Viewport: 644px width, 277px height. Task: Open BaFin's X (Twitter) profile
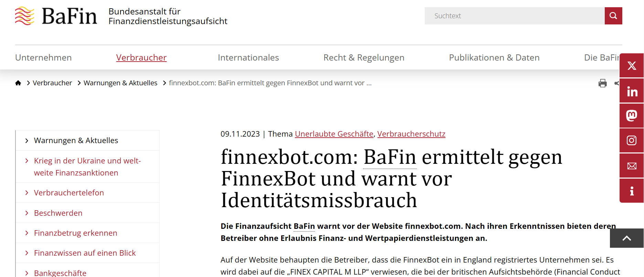point(632,65)
